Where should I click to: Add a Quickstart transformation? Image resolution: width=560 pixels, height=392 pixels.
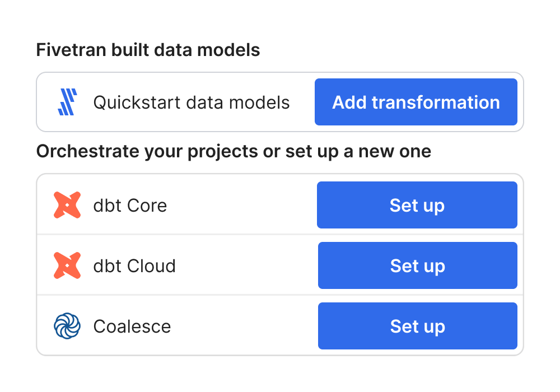[x=416, y=102]
